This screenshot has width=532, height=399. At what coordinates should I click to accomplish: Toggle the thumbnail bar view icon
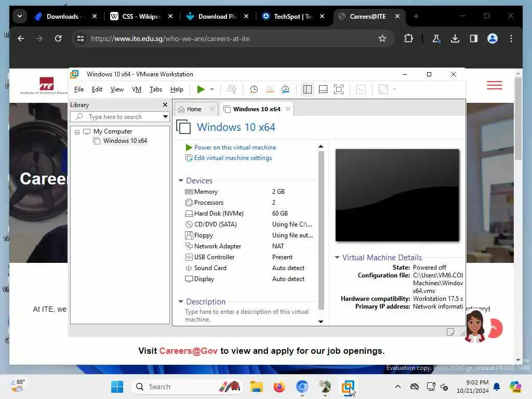[323, 89]
